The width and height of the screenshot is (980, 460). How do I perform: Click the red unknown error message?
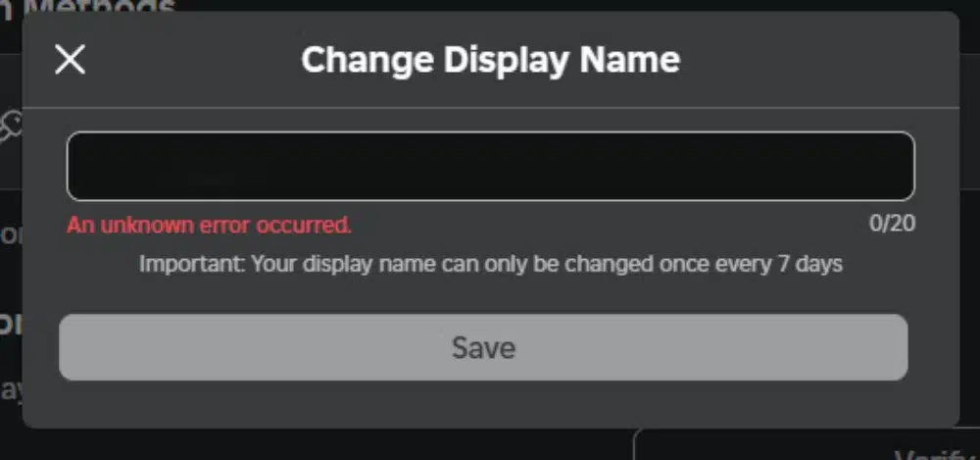(209, 225)
